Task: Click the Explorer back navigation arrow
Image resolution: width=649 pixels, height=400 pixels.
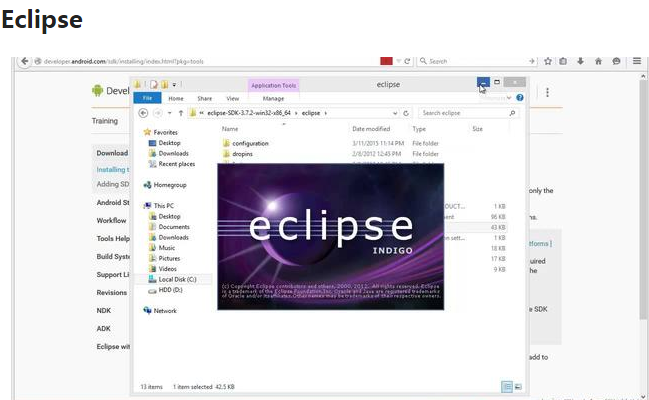Action: click(x=144, y=114)
